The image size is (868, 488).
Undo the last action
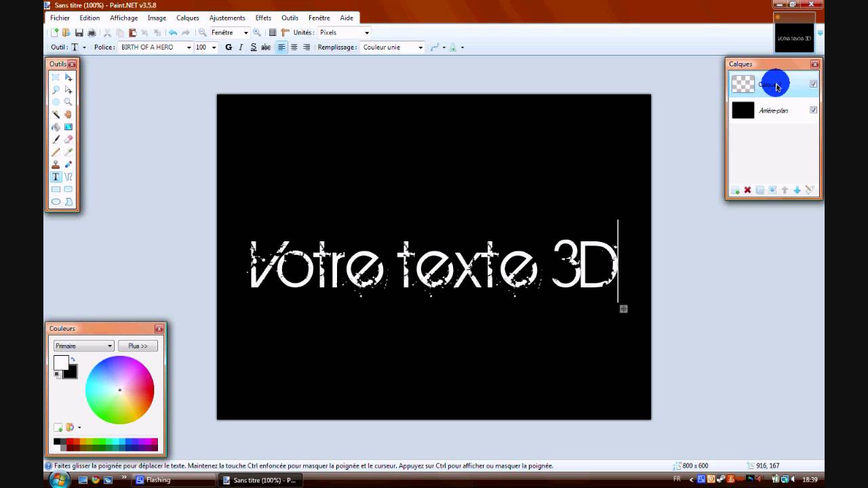point(173,33)
